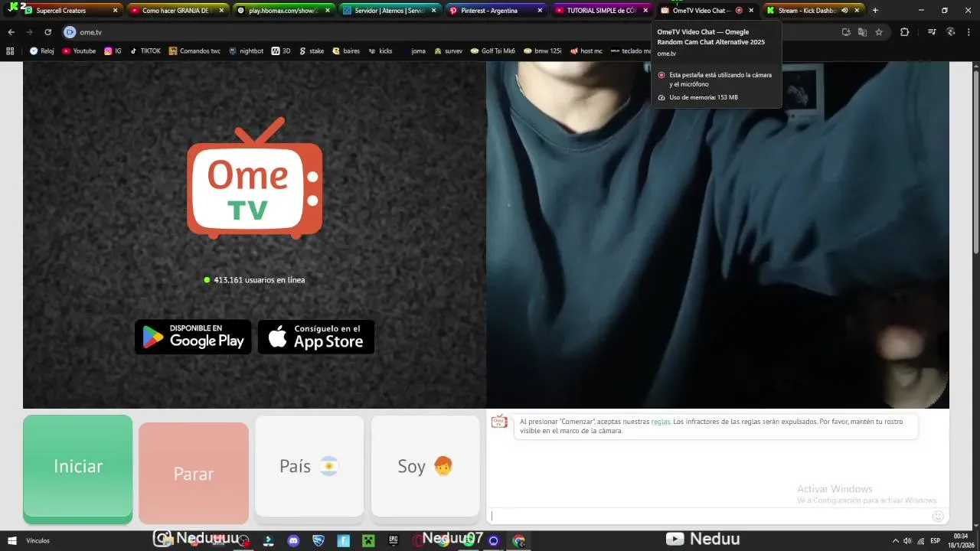
Task: Open the Youtube bookmark
Action: click(x=79, y=51)
